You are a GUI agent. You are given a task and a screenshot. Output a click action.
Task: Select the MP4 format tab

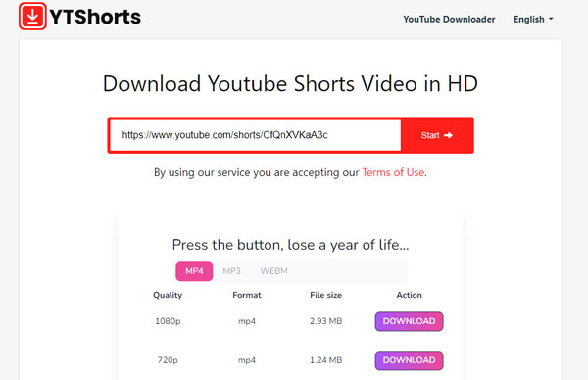(194, 271)
